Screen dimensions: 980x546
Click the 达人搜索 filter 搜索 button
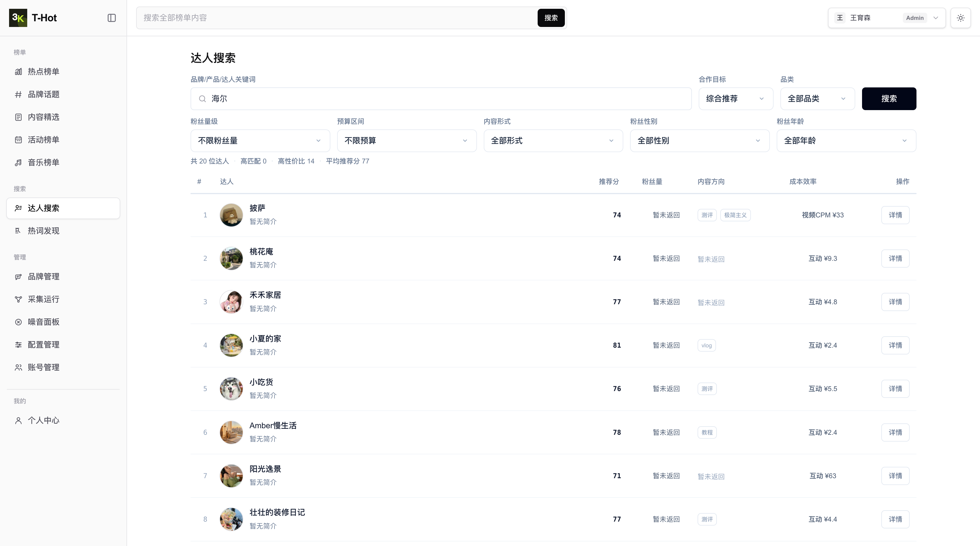tap(889, 99)
